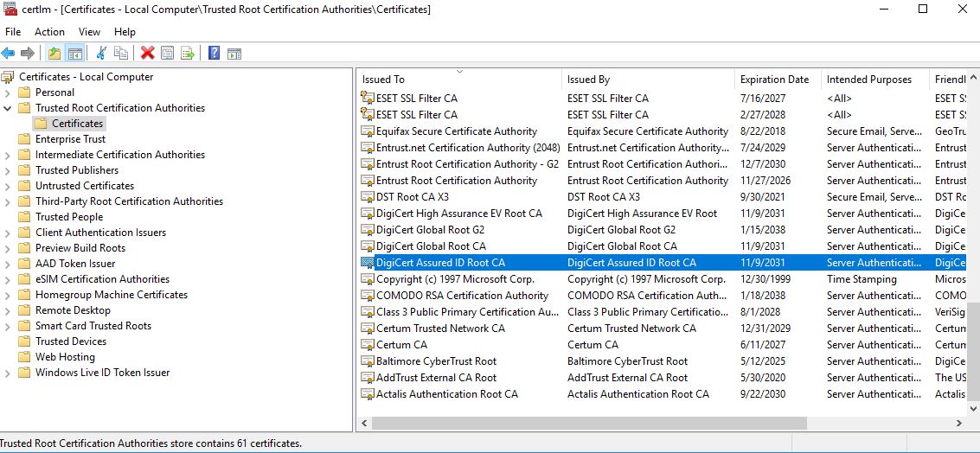
Task: Open the File menu
Action: 12,32
